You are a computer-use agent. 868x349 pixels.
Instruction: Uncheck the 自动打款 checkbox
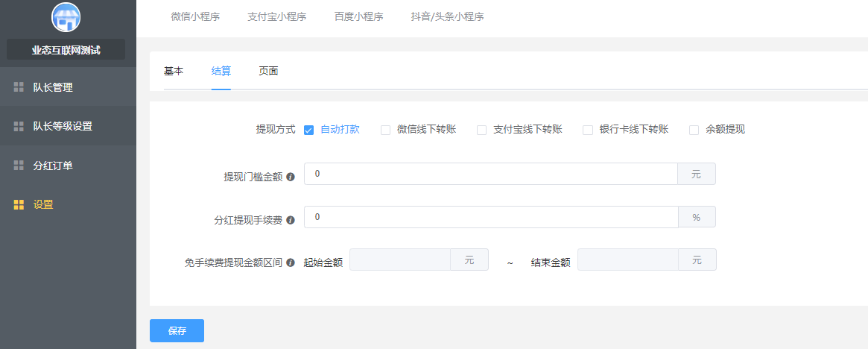click(309, 131)
